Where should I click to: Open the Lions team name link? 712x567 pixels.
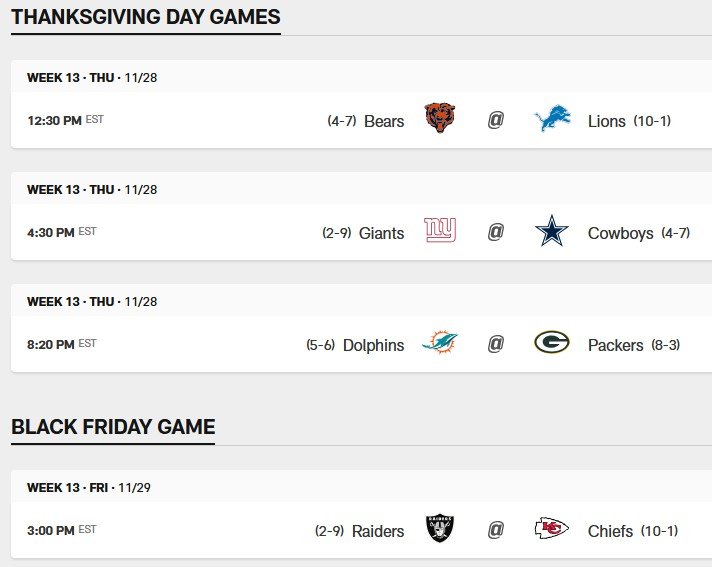606,121
